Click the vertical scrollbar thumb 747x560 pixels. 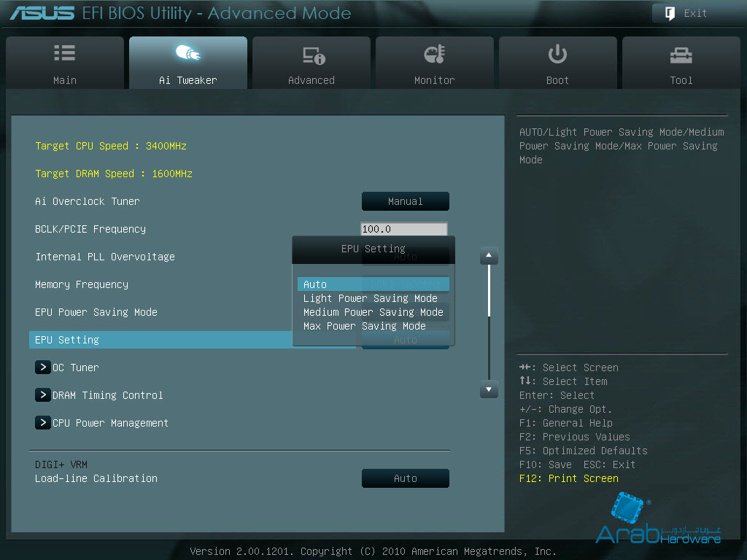(489, 290)
